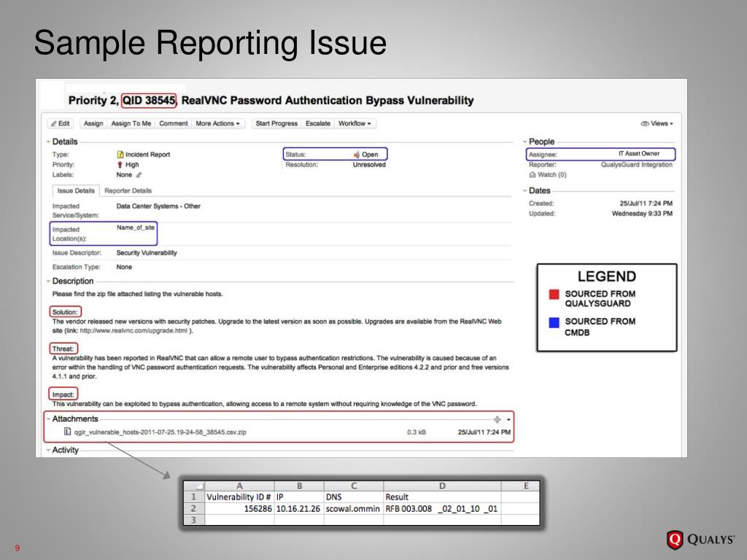
Task: Click the Result header cell
Action: [x=442, y=497]
